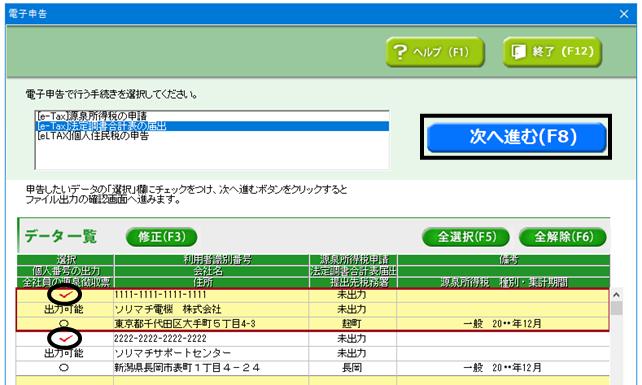The width and height of the screenshot is (642, 385).
Task: Click the data list scrollbar thumb
Action: pyautogui.click(x=616, y=308)
